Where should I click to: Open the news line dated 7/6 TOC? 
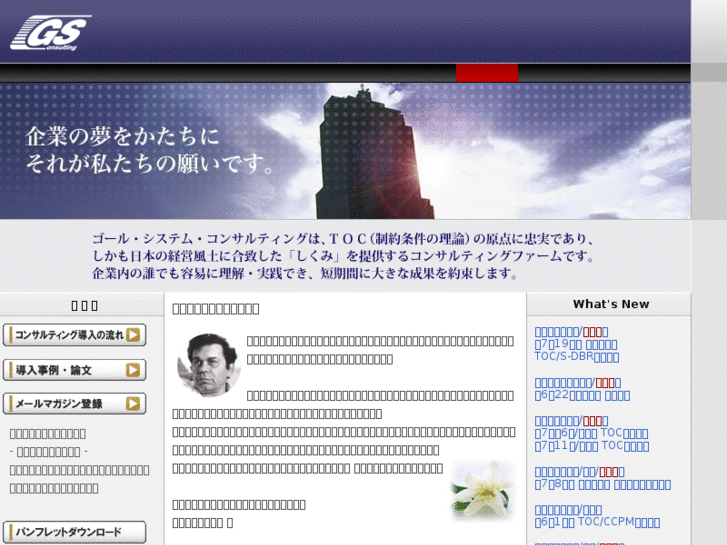pos(591,434)
